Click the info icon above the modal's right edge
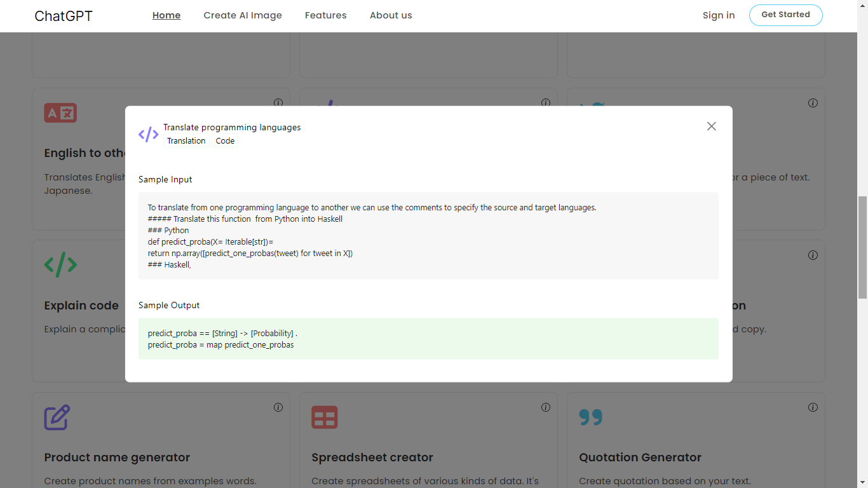This screenshot has height=488, width=868. [813, 102]
